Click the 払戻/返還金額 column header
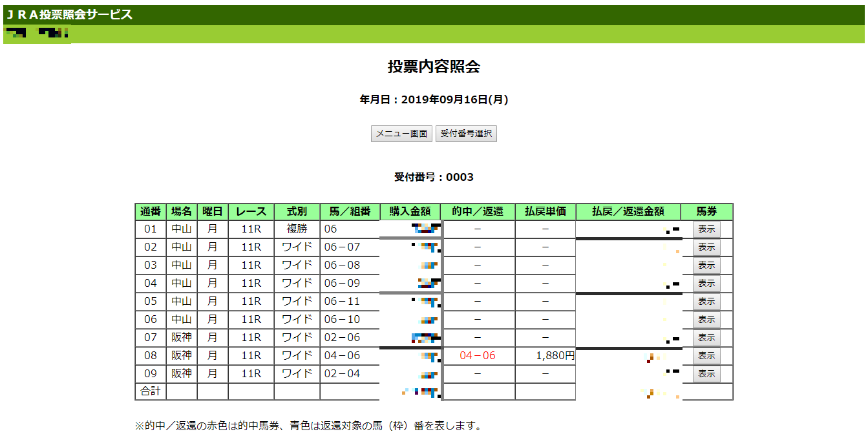The width and height of the screenshot is (868, 436). click(628, 211)
